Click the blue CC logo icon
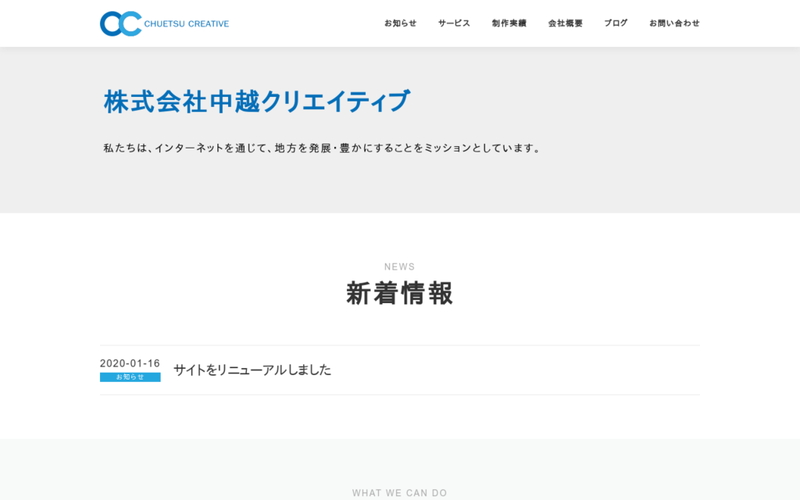Image resolution: width=800 pixels, height=500 pixels. point(120,23)
